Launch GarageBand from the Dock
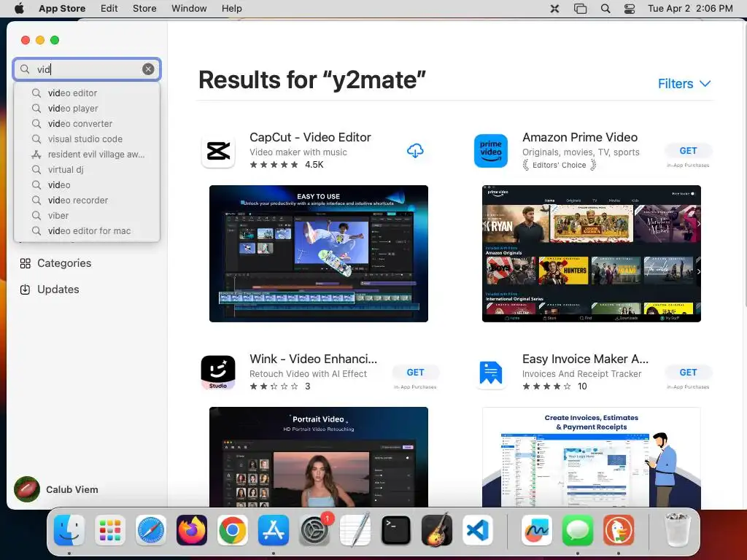 click(437, 530)
